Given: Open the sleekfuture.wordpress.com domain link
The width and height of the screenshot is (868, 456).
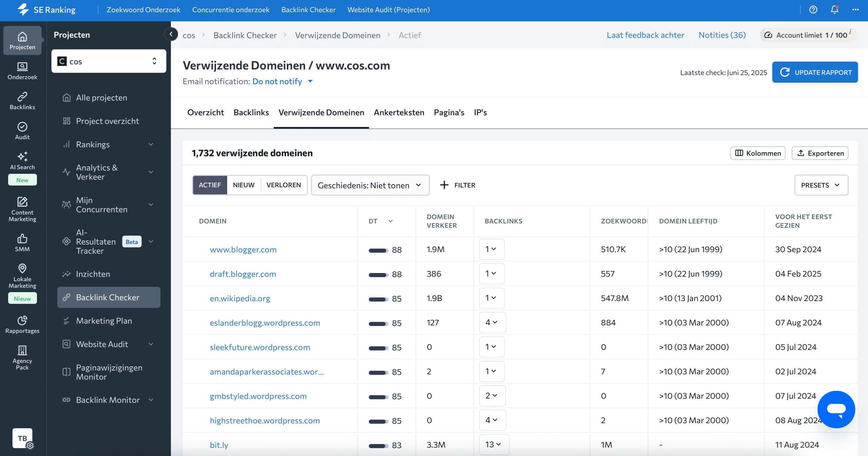Looking at the screenshot, I should (260, 347).
